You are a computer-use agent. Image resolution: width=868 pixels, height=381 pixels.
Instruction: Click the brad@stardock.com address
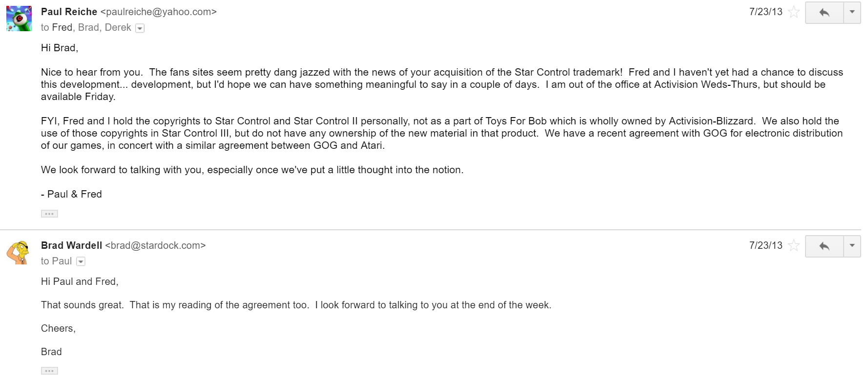click(155, 245)
